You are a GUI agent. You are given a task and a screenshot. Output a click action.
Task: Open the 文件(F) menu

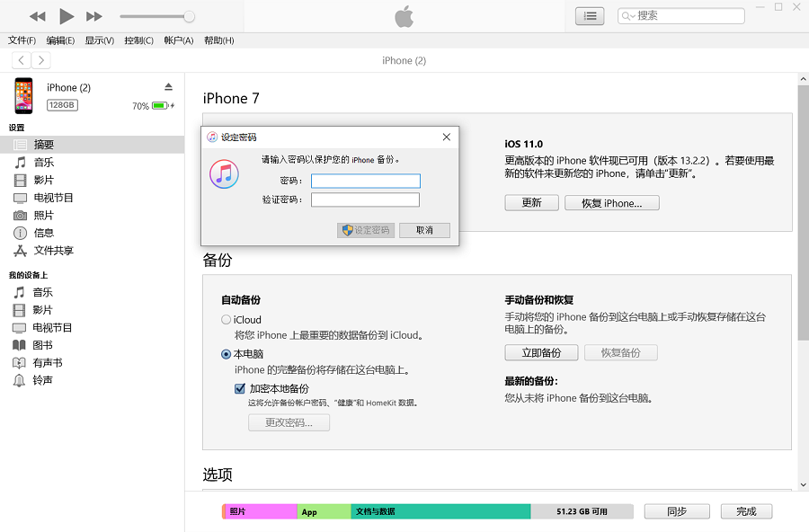[x=22, y=40]
